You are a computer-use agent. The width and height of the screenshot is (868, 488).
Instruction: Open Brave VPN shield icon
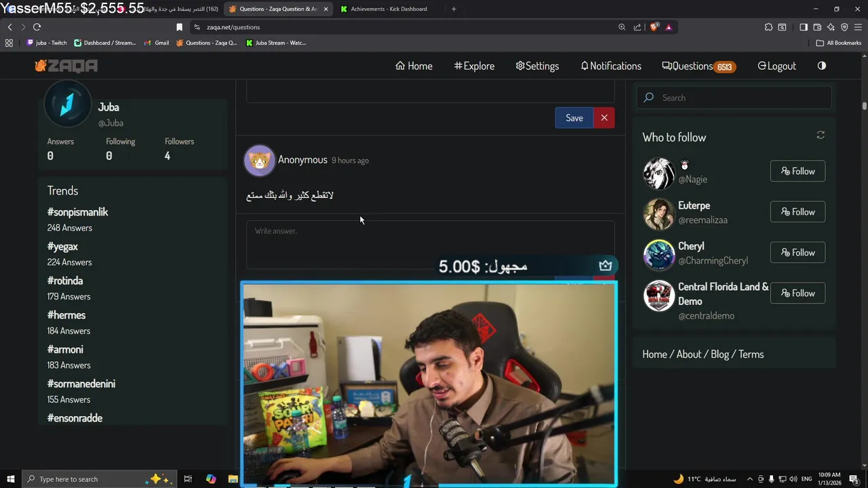(844, 27)
